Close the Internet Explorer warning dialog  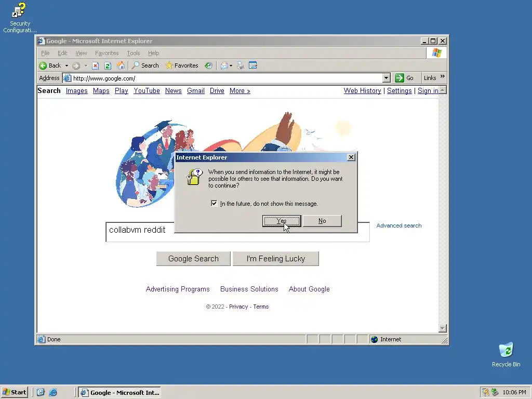click(x=351, y=157)
